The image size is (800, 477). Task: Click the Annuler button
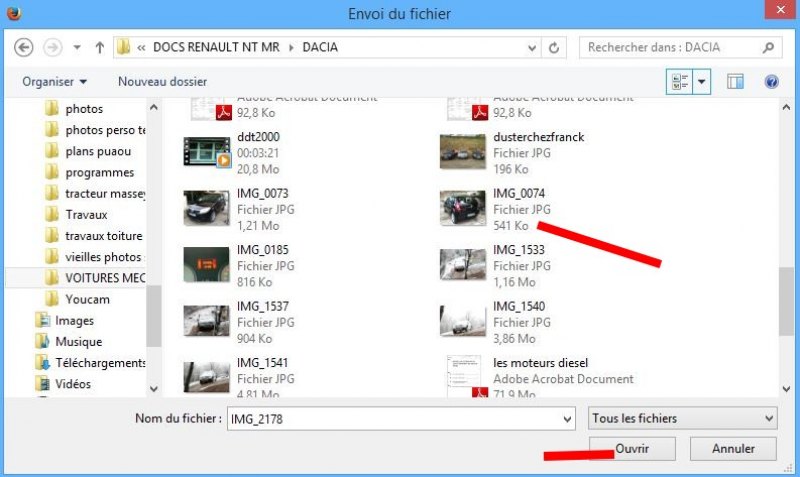click(733, 449)
